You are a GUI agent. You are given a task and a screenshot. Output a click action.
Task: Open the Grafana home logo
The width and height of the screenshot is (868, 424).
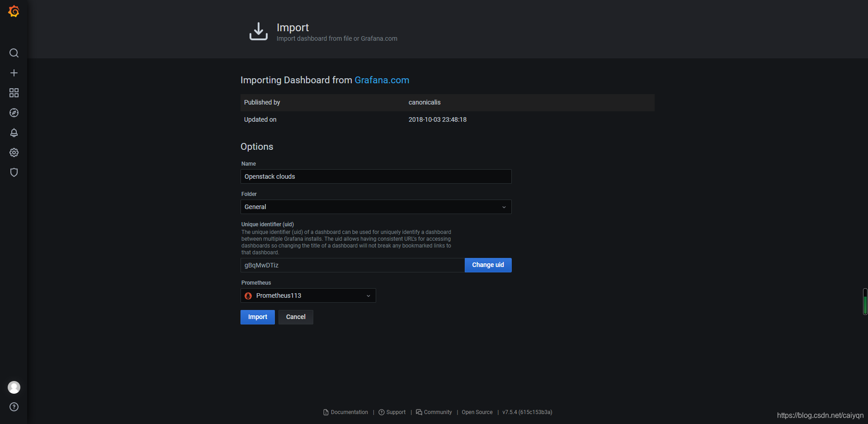pyautogui.click(x=14, y=11)
